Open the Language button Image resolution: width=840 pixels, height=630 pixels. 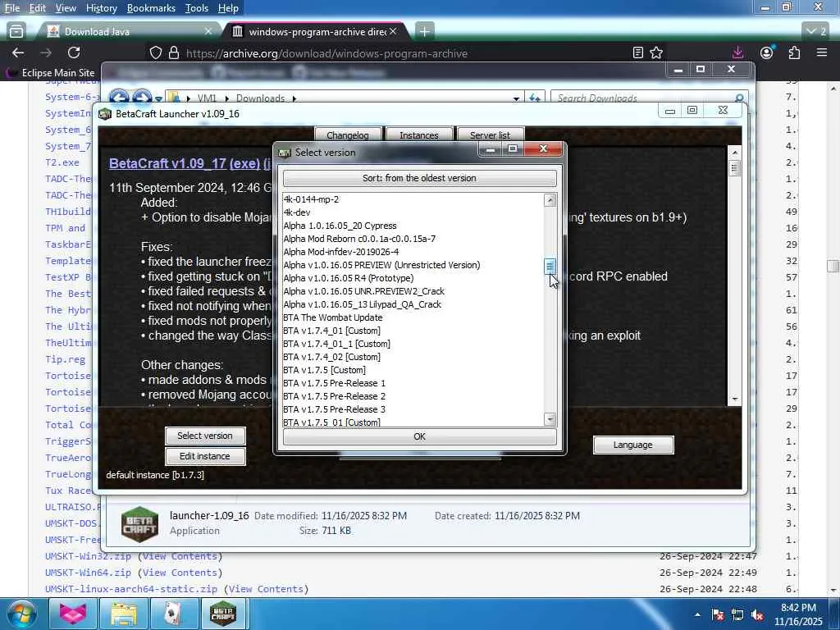pos(633,445)
